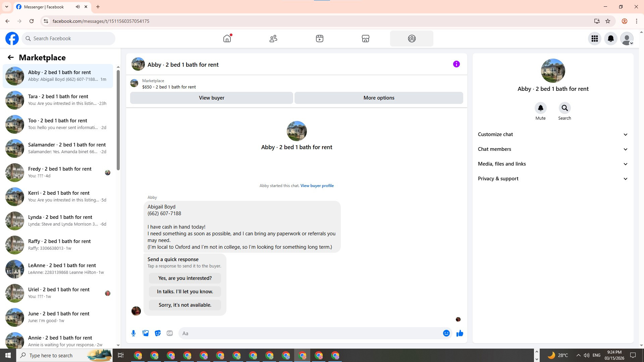
Task: Open Windows Start menu
Action: point(8,355)
